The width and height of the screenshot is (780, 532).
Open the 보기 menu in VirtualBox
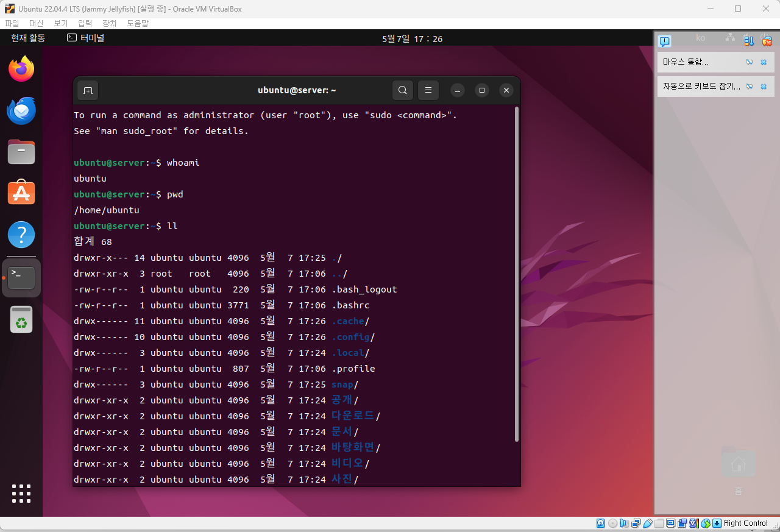tap(61, 23)
